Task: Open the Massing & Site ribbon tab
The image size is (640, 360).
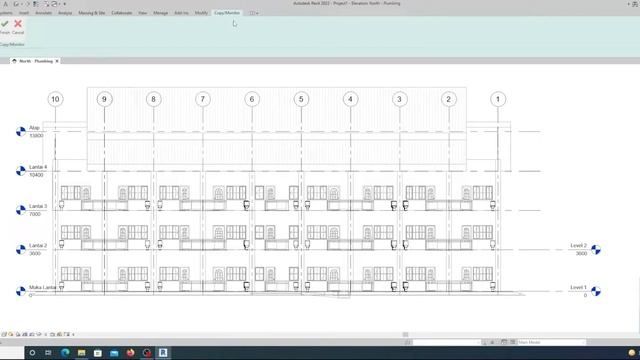Action: pyautogui.click(x=92, y=13)
